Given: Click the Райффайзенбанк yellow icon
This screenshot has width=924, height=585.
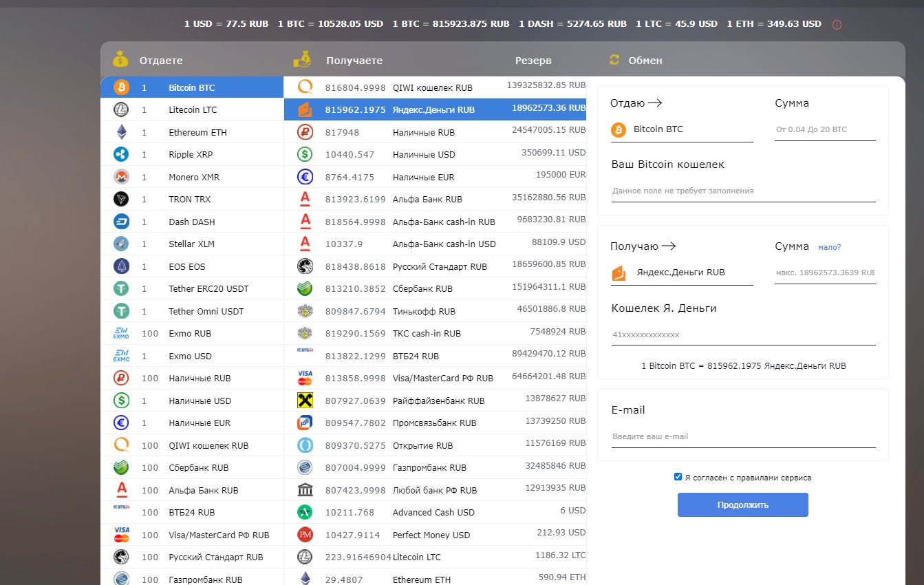Looking at the screenshot, I should point(305,401).
